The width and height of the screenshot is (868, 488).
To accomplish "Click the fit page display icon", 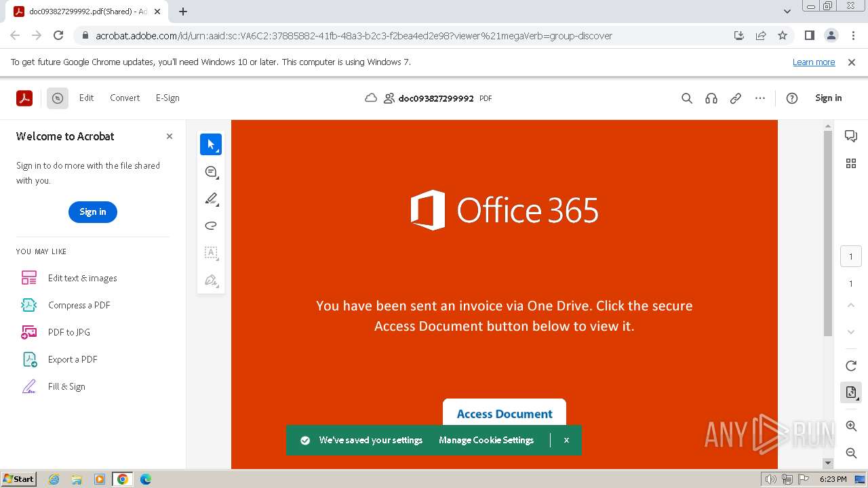I will (x=851, y=392).
